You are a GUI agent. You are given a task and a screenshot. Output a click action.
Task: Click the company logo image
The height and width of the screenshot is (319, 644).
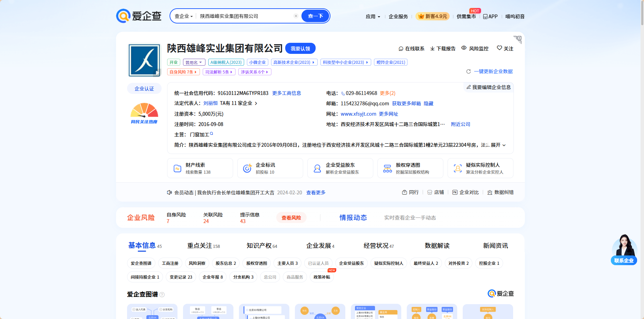pyautogui.click(x=144, y=60)
